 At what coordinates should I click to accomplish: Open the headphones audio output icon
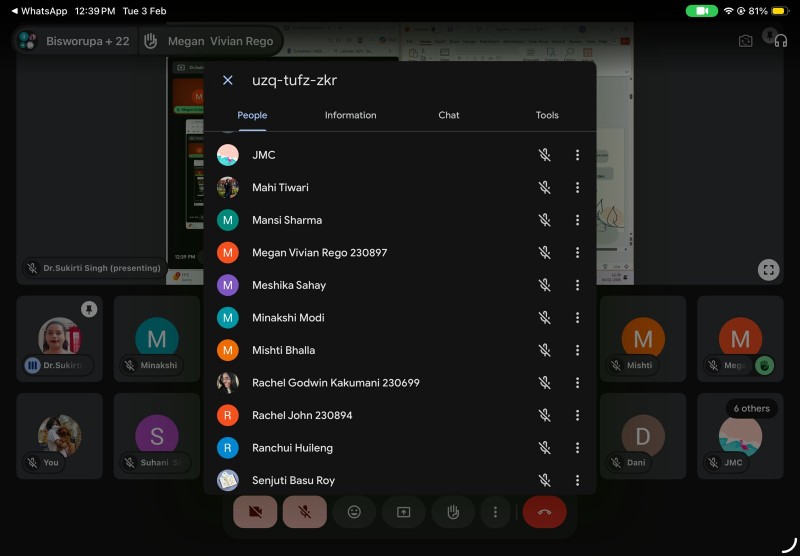click(779, 41)
